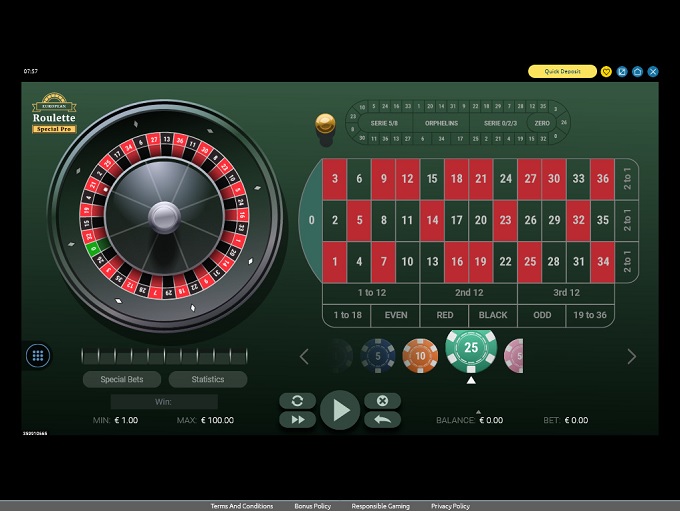Open the Terms And Conditions link

[241, 506]
